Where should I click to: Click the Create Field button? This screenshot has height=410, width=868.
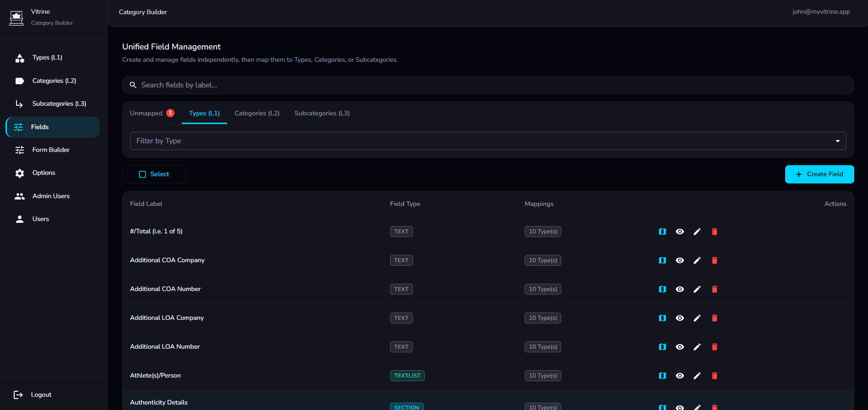click(x=819, y=174)
